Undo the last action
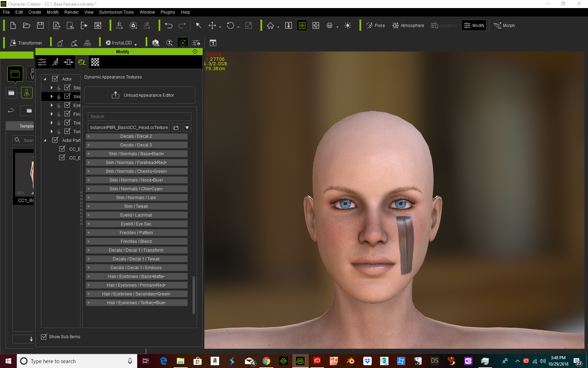The image size is (588, 368). (169, 26)
